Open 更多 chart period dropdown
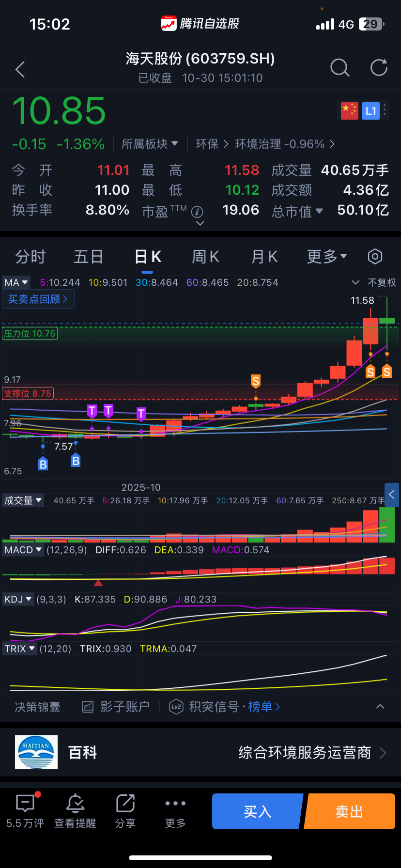 [327, 256]
